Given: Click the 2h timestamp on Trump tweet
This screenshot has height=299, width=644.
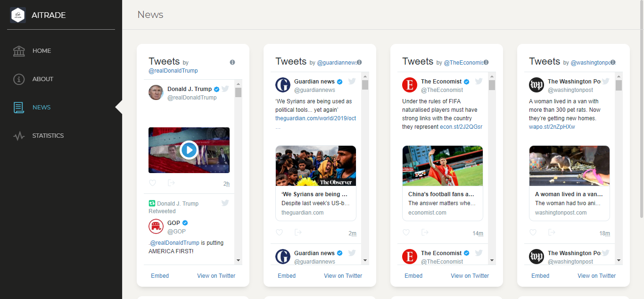Looking at the screenshot, I should tap(226, 184).
